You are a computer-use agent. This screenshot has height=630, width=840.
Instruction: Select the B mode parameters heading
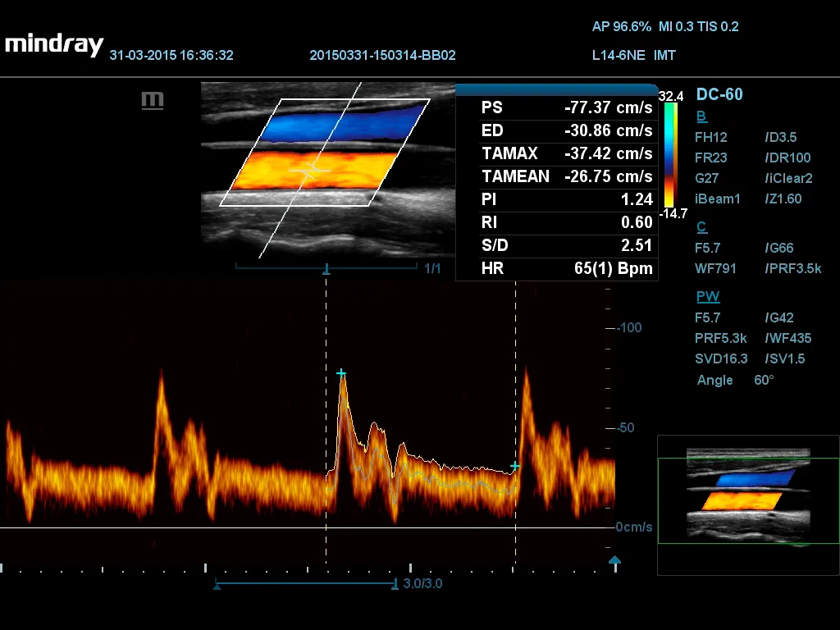pyautogui.click(x=701, y=116)
